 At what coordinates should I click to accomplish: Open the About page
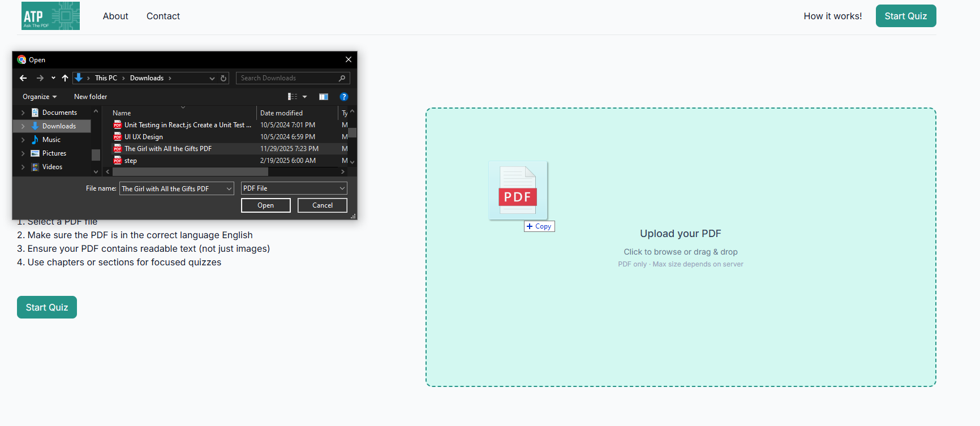click(115, 16)
